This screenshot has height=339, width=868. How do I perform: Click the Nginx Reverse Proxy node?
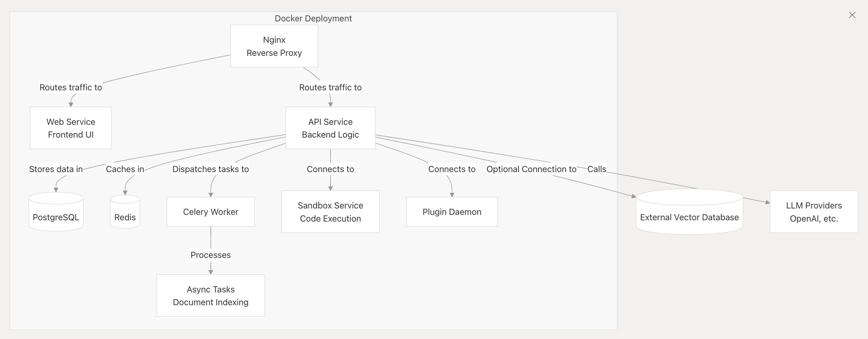pyautogui.click(x=274, y=46)
